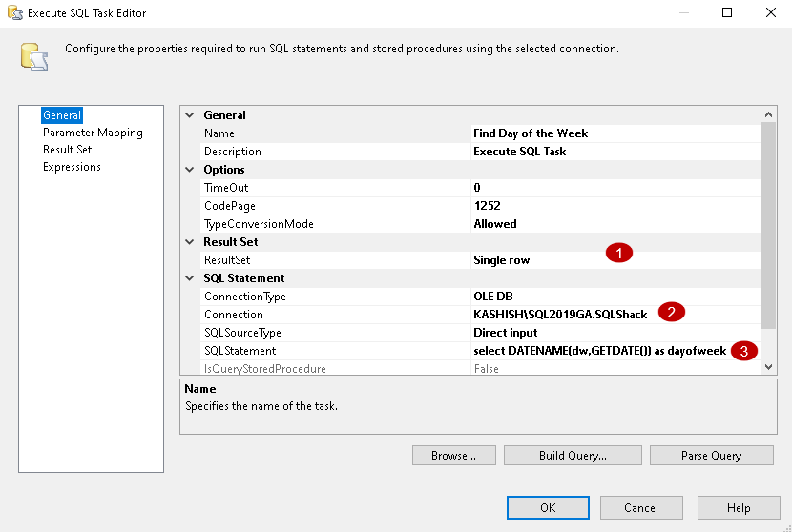Collapse the Options property section

[x=190, y=170]
